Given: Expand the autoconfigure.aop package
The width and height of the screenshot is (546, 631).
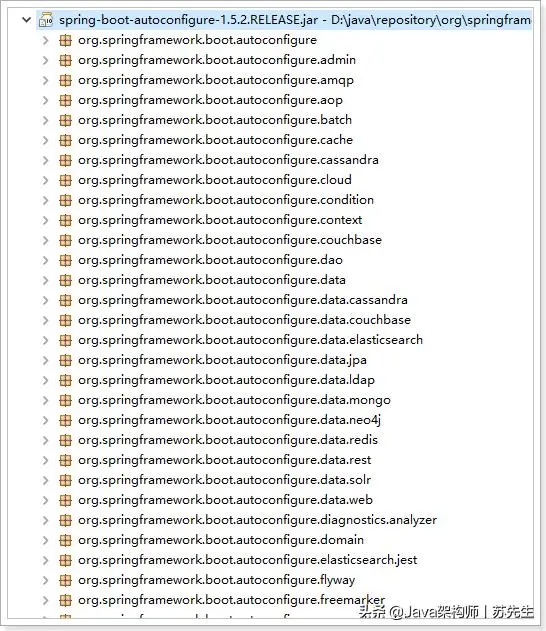Looking at the screenshot, I should [x=45, y=100].
